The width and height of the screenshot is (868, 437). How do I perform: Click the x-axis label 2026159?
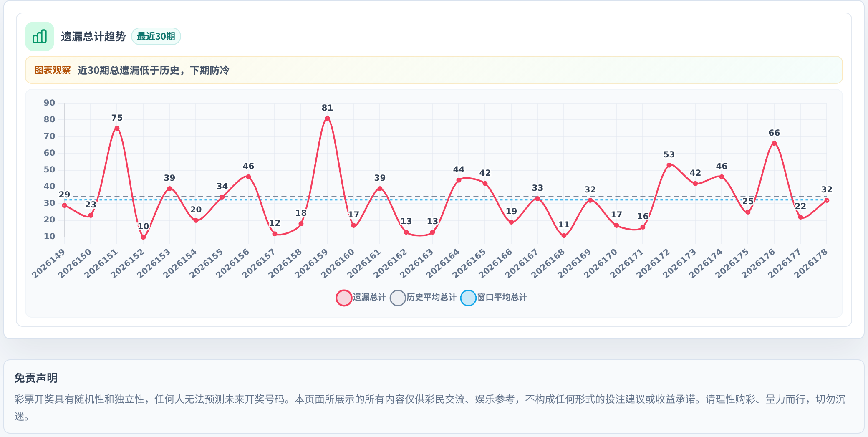[311, 263]
